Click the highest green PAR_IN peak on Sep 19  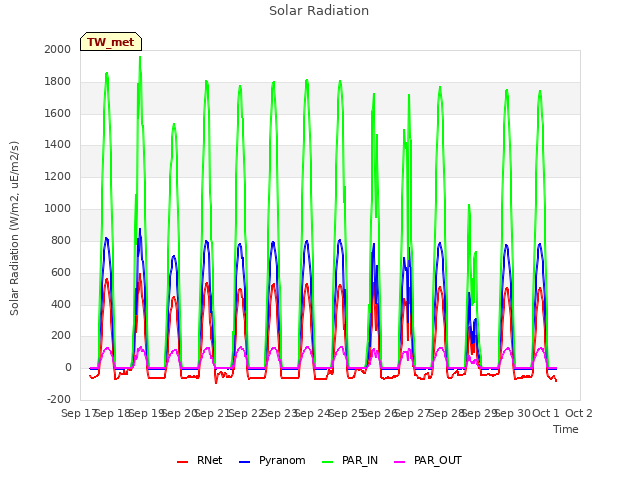[x=140, y=57]
